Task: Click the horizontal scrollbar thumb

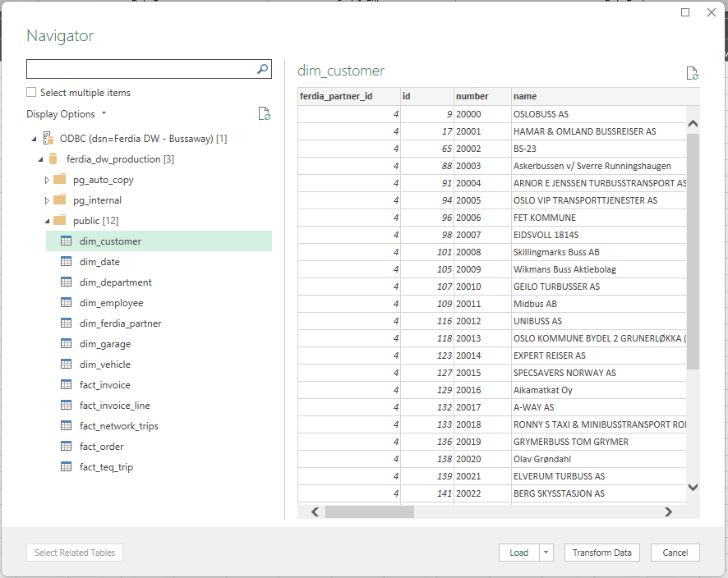Action: click(x=370, y=511)
